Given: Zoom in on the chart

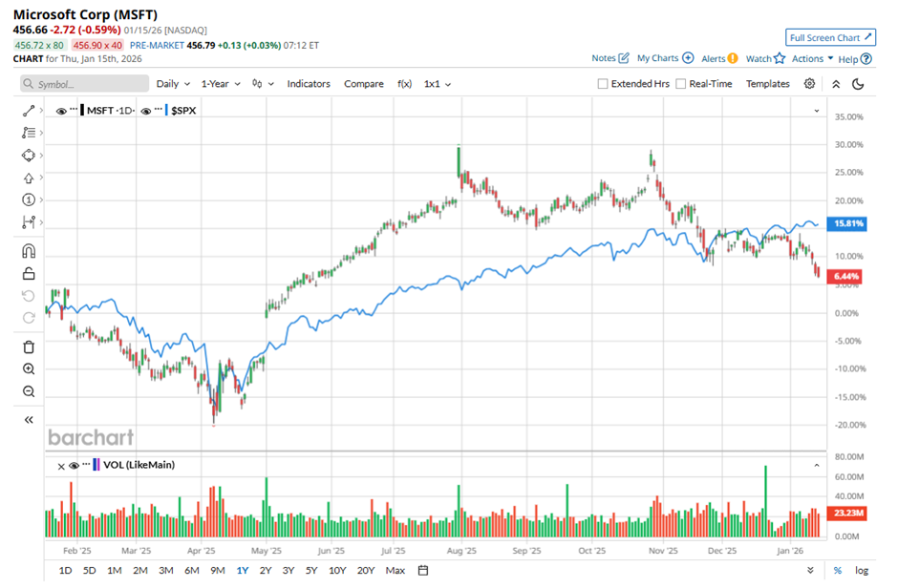Looking at the screenshot, I should tap(29, 368).
